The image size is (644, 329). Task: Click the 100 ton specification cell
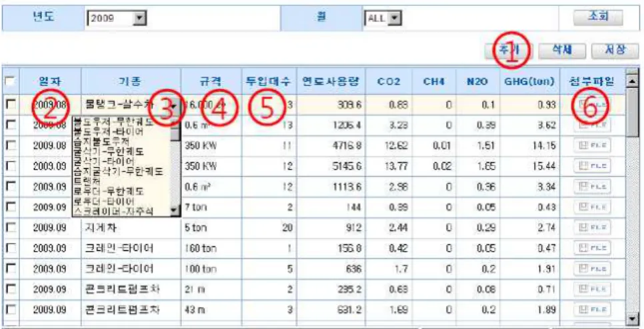tap(211, 268)
